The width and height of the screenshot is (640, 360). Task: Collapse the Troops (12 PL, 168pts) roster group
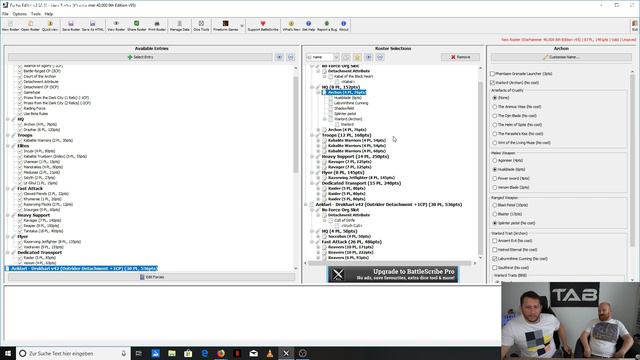coord(312,135)
